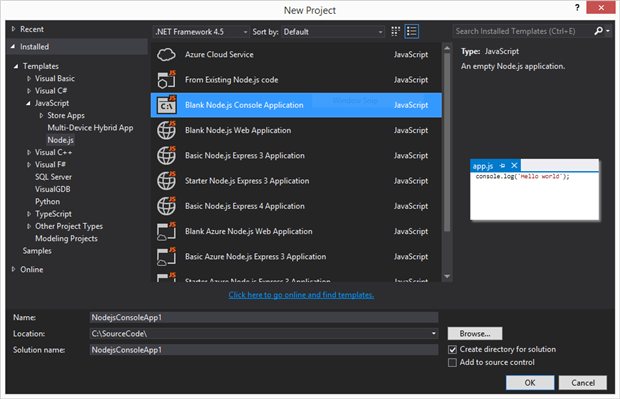Select Blank Azure Node.js Web Application text
This screenshot has width=620, height=399.
[249, 231]
